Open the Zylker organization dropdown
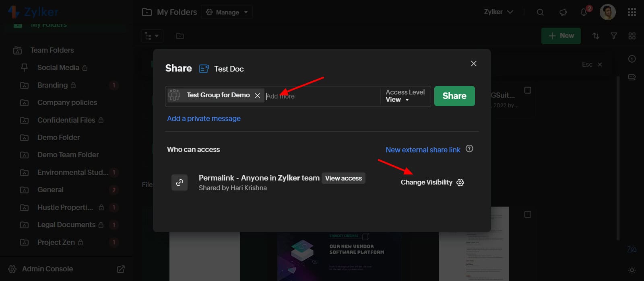The width and height of the screenshot is (644, 281). 498,12
